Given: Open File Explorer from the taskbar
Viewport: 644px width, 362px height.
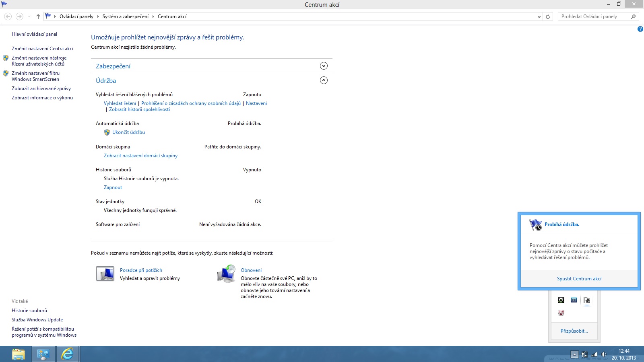Looking at the screenshot, I should (19, 354).
